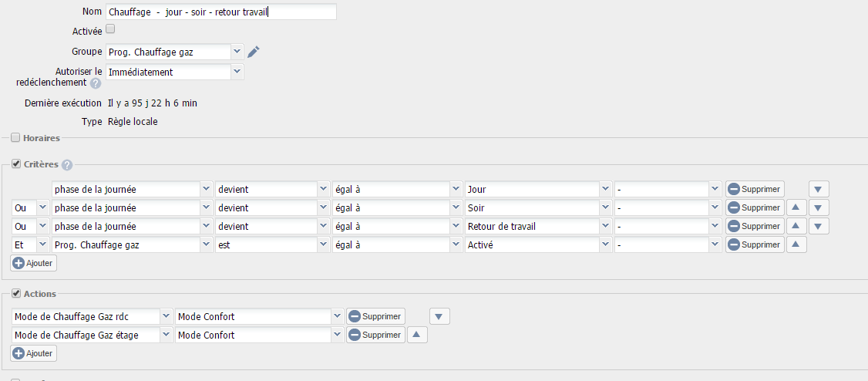Open the Retour de travail value dropdown
Screen dimensions: 868x381
(538, 226)
